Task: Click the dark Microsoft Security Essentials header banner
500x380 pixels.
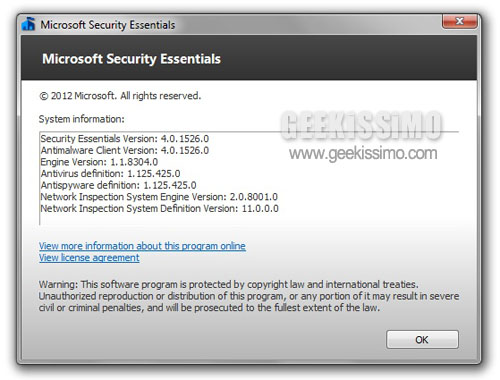Action: point(249,58)
